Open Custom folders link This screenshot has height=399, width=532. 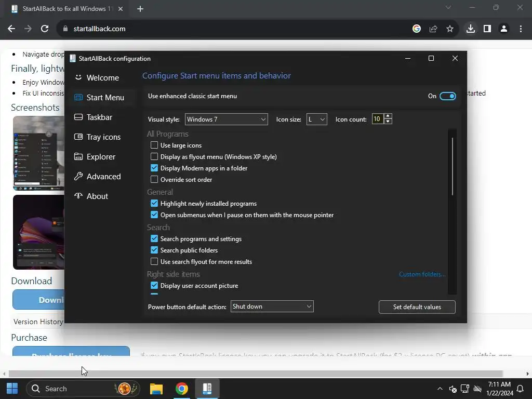[422, 274]
